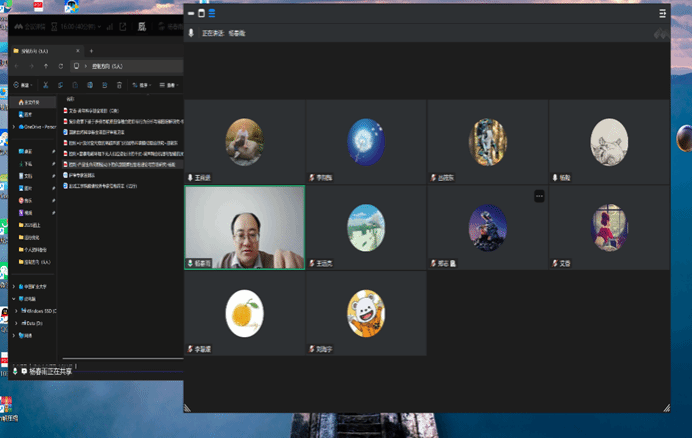Click the dandelion avatar participant tile
This screenshot has width=692, height=438.
(366, 141)
